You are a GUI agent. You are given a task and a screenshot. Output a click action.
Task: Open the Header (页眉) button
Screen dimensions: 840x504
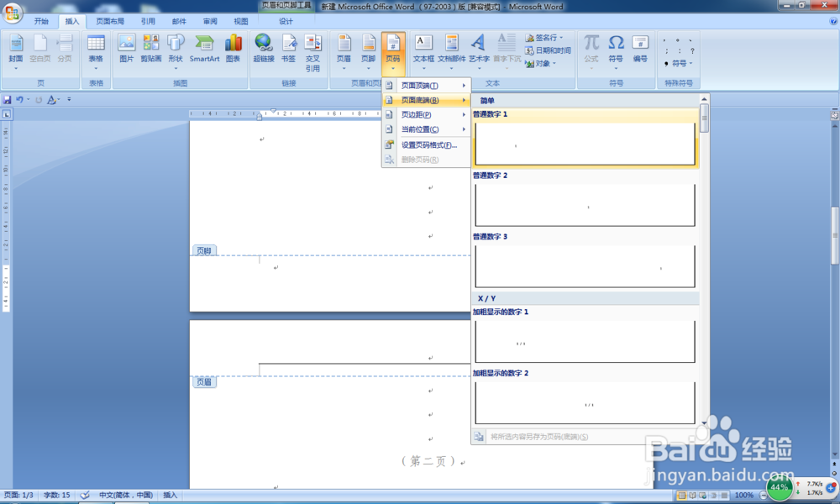(344, 52)
